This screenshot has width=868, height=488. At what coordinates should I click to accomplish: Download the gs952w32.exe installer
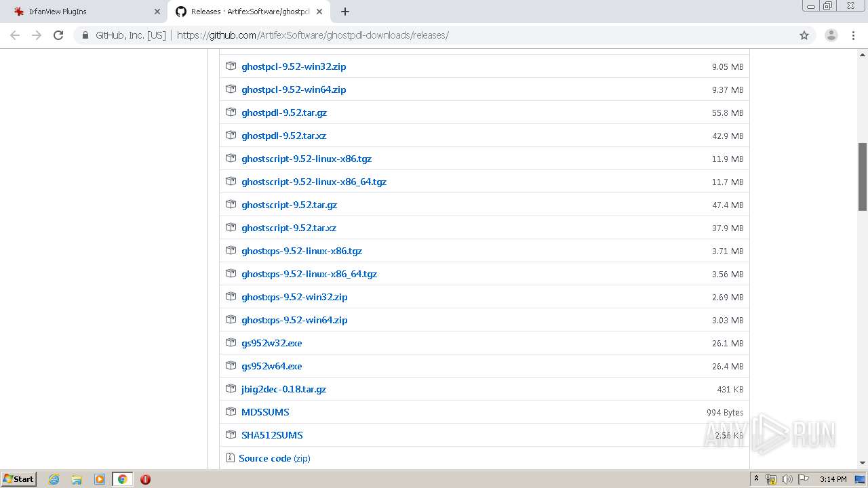(271, 343)
